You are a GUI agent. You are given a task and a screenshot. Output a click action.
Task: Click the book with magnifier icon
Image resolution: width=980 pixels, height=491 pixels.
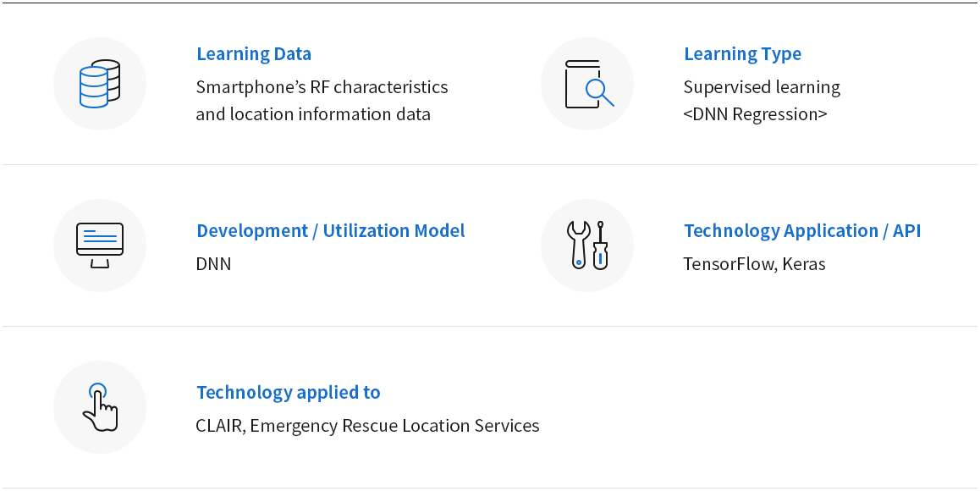pos(589,84)
